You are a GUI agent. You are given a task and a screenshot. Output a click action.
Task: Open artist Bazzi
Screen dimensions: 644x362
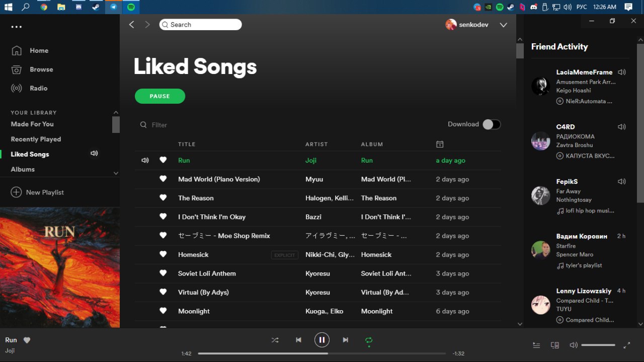pos(313,217)
